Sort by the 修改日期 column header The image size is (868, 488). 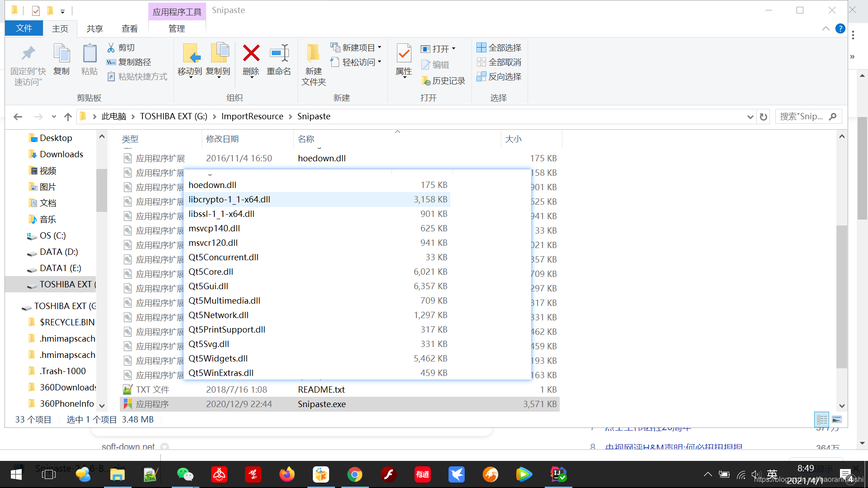click(x=248, y=139)
